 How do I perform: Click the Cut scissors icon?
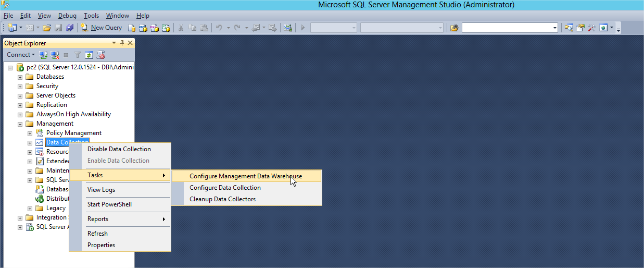click(181, 28)
